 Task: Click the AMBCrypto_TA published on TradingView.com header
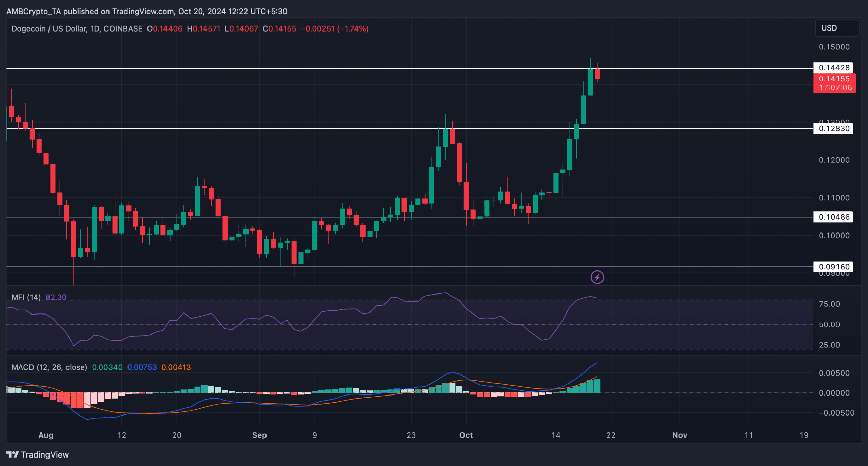click(147, 11)
